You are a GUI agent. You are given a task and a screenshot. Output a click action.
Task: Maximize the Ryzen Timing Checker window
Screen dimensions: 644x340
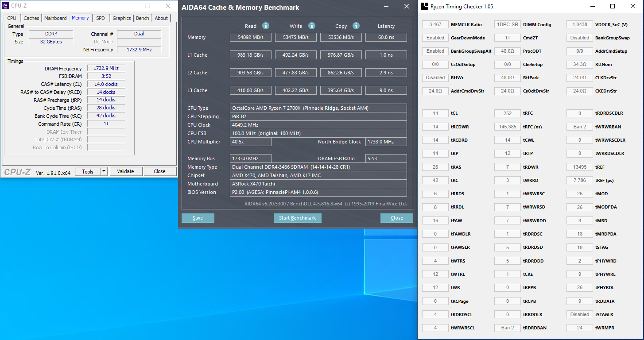(613, 6)
